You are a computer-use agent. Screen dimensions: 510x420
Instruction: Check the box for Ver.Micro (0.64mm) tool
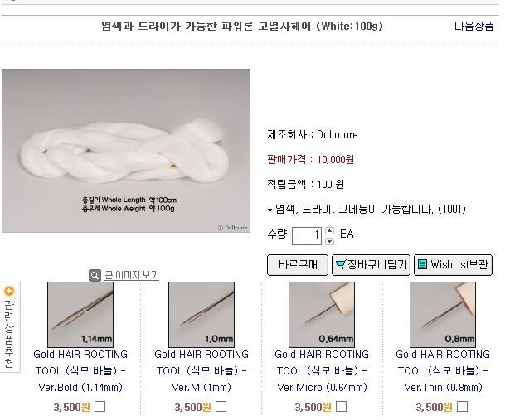(x=341, y=407)
